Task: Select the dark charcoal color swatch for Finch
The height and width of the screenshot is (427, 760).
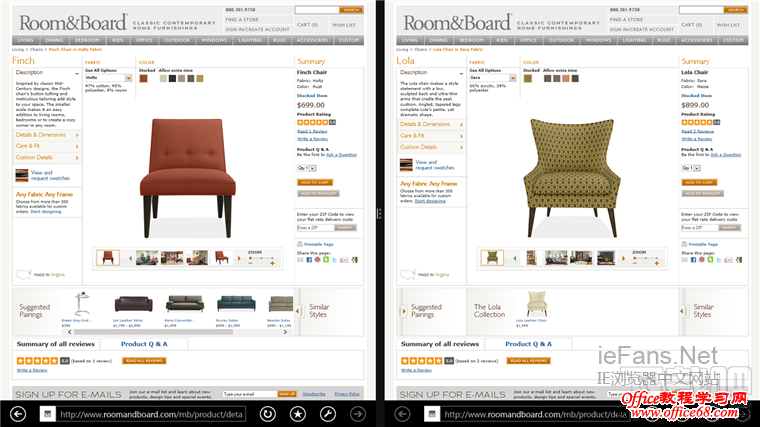Action: coord(172,79)
